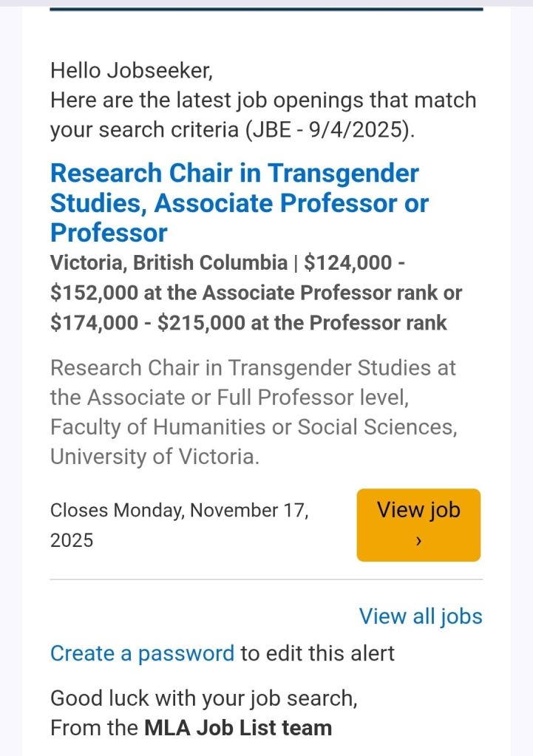Click the "Here are the latest job openings" line
The width and height of the screenshot is (533, 756).
263,101
